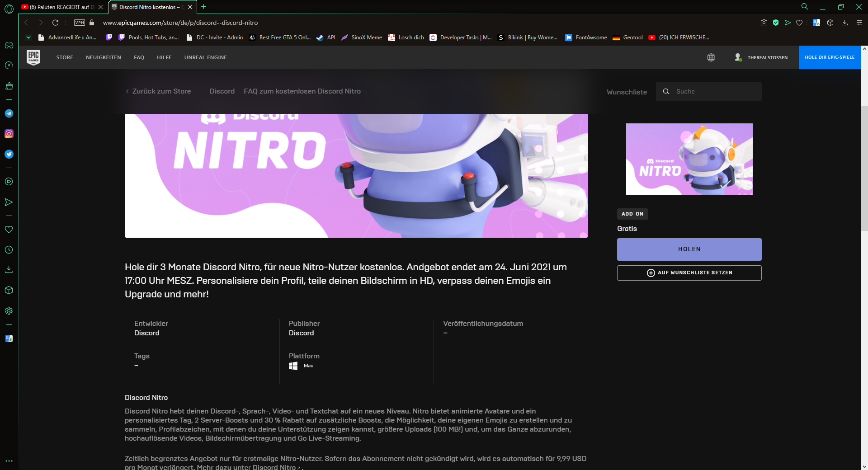Switch to the Paluten REAGIERT YouTube tab
The image size is (868, 470).
coord(59,7)
